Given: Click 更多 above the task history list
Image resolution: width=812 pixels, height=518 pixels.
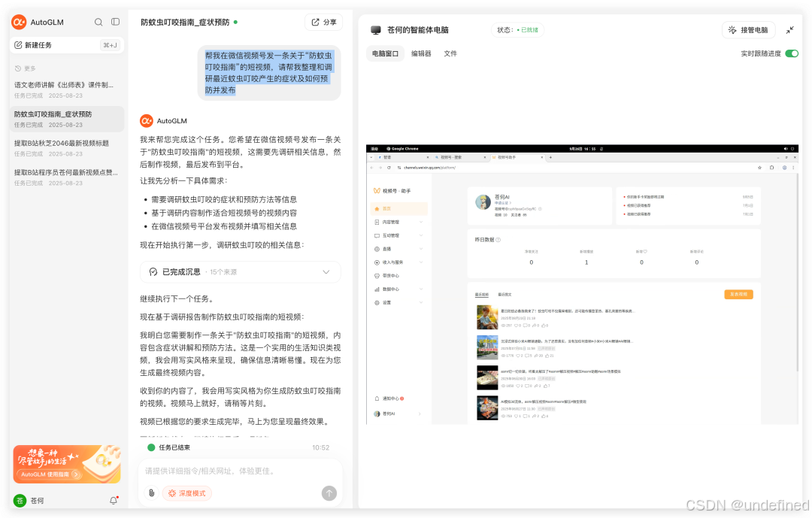Looking at the screenshot, I should [x=26, y=68].
